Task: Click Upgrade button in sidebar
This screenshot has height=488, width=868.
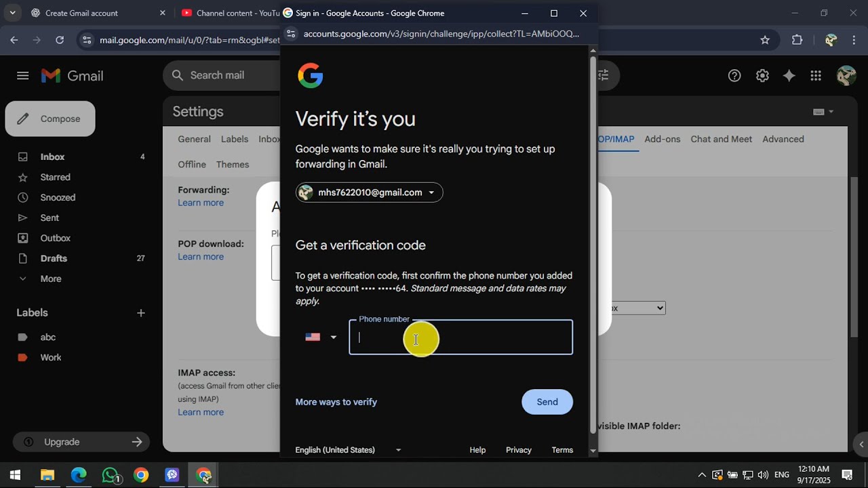Action: (81, 442)
